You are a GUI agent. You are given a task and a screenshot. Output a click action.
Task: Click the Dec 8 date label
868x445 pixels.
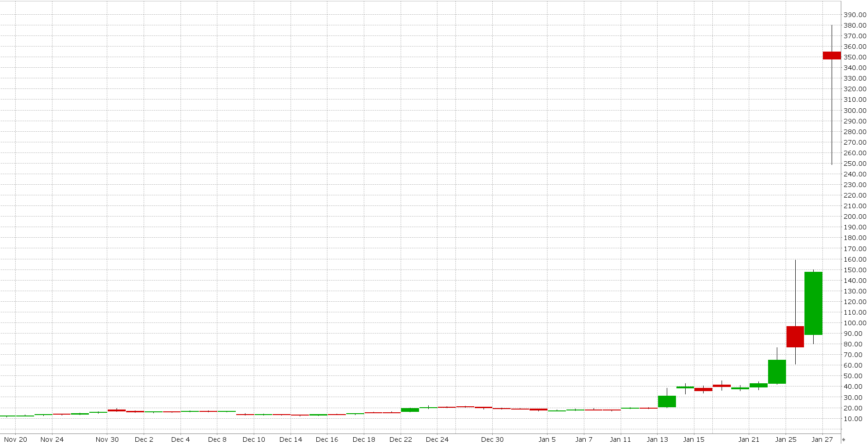(x=217, y=439)
